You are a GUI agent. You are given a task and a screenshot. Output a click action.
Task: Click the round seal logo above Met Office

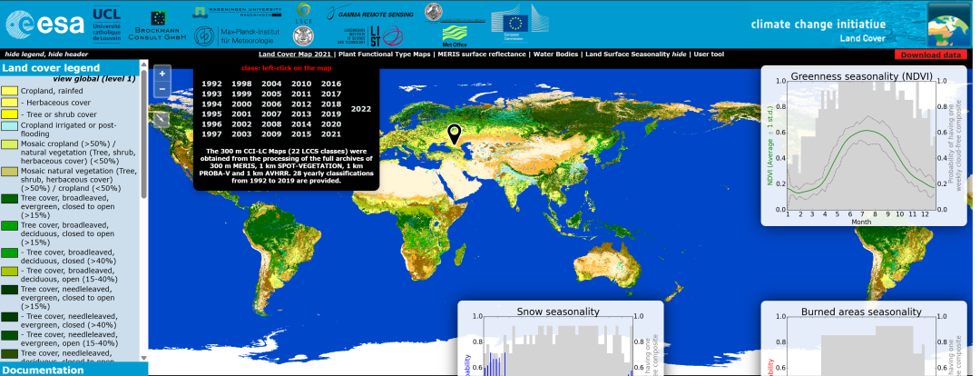(434, 13)
